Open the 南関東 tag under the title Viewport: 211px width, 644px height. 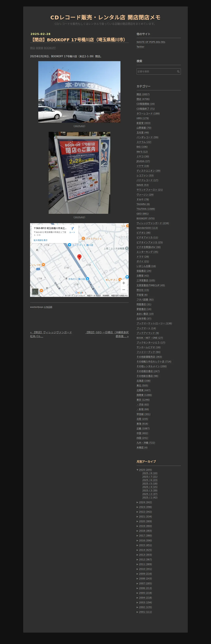tap(39, 48)
